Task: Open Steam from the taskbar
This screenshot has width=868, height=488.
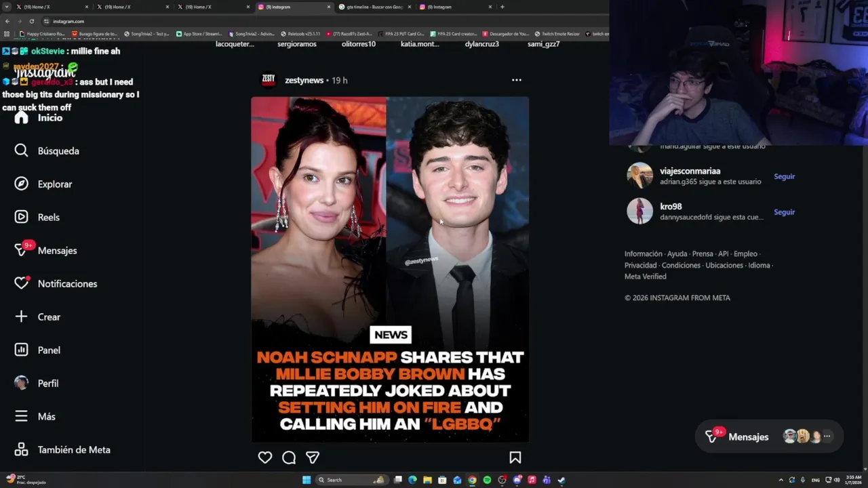Action: [561, 480]
